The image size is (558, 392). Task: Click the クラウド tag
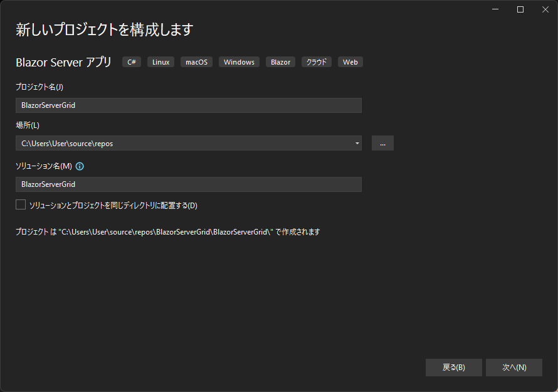tap(317, 62)
